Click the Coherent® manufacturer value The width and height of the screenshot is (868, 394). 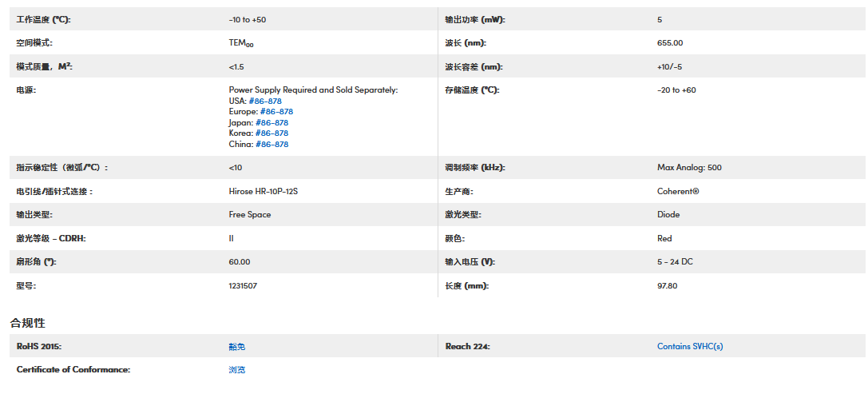[x=678, y=192]
